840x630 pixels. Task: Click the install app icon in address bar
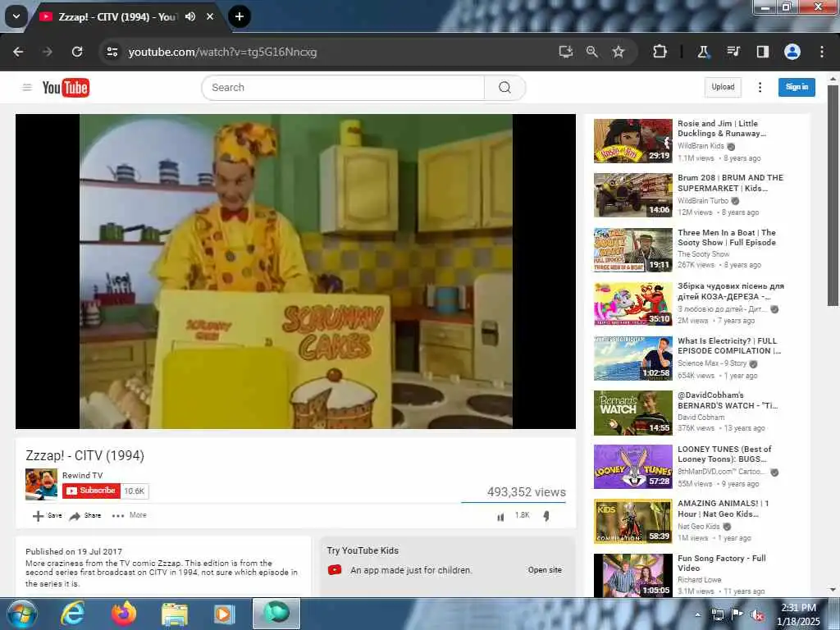pyautogui.click(x=566, y=52)
